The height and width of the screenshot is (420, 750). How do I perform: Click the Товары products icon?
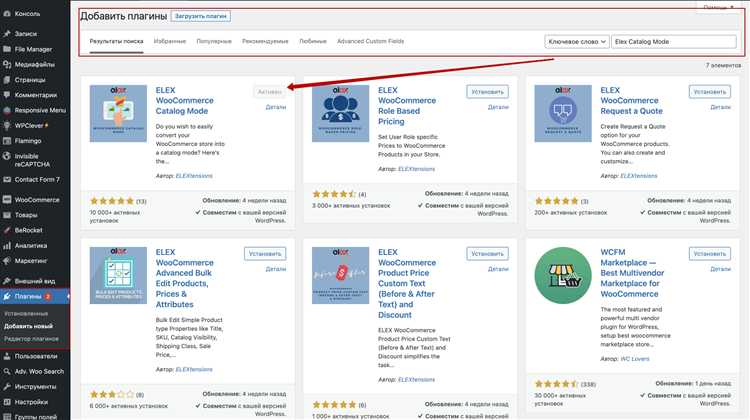click(x=7, y=215)
